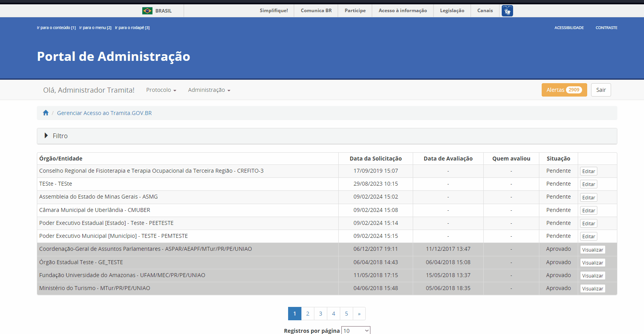The image size is (644, 334).
Task: Click Editar for the PEETESTE row
Action: [588, 223]
